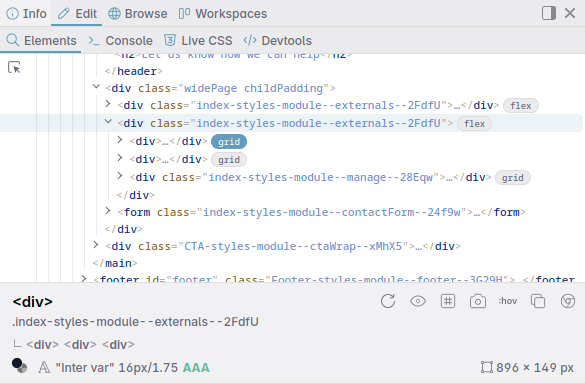Viewport: 585px width, 384px height.
Task: Expand the manage--28Eqw div
Action: click(x=120, y=175)
